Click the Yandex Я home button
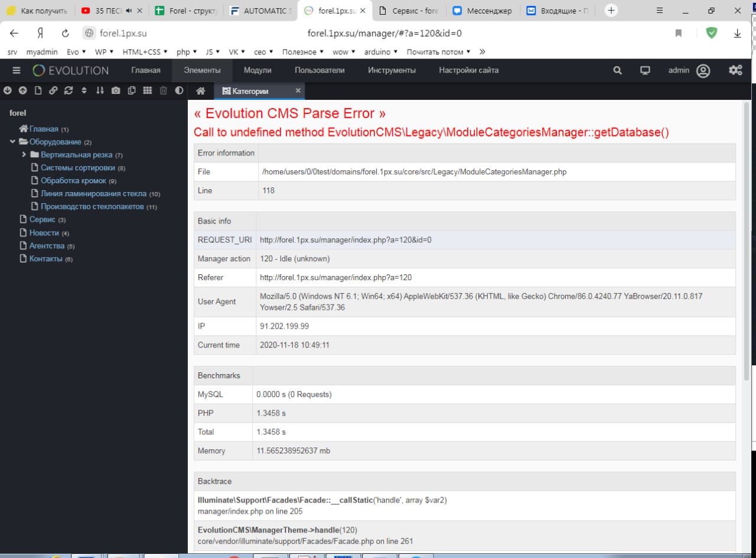The height and width of the screenshot is (558, 756). pyautogui.click(x=40, y=33)
